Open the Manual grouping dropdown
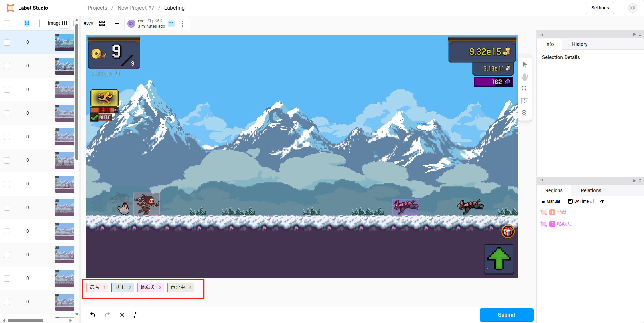 pyautogui.click(x=550, y=201)
